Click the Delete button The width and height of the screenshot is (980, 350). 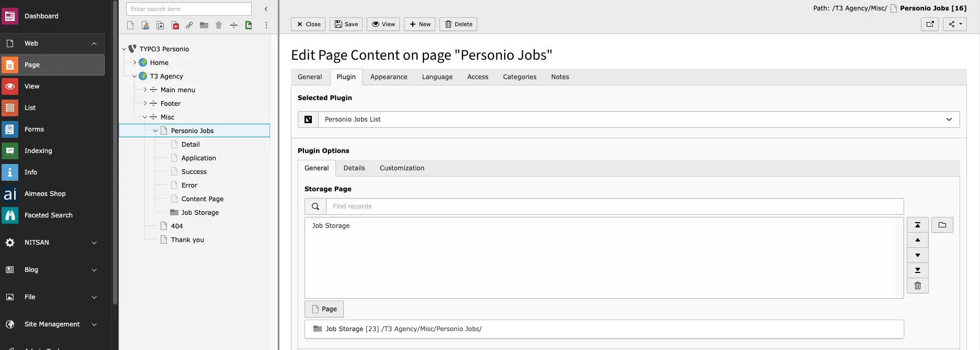coord(458,24)
